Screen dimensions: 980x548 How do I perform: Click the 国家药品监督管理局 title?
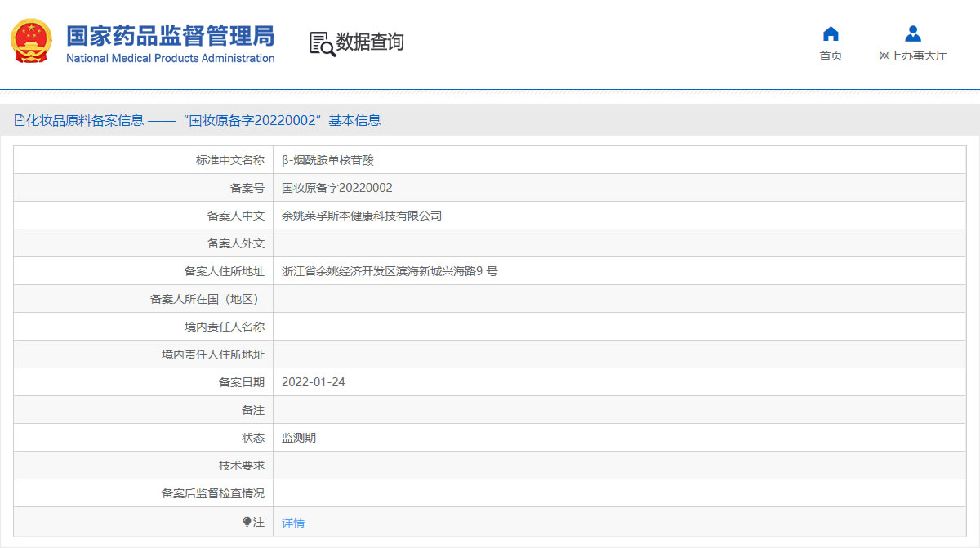(170, 36)
